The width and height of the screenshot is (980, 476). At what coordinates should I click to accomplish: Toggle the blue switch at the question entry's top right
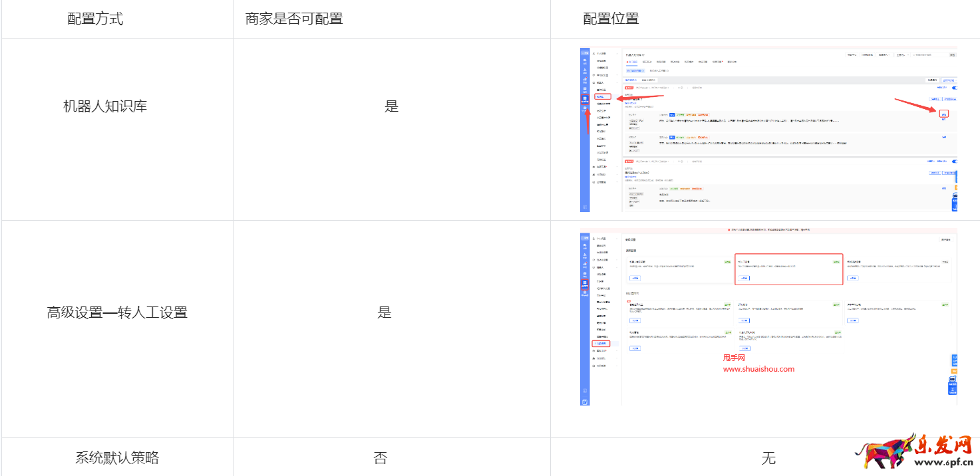click(954, 88)
